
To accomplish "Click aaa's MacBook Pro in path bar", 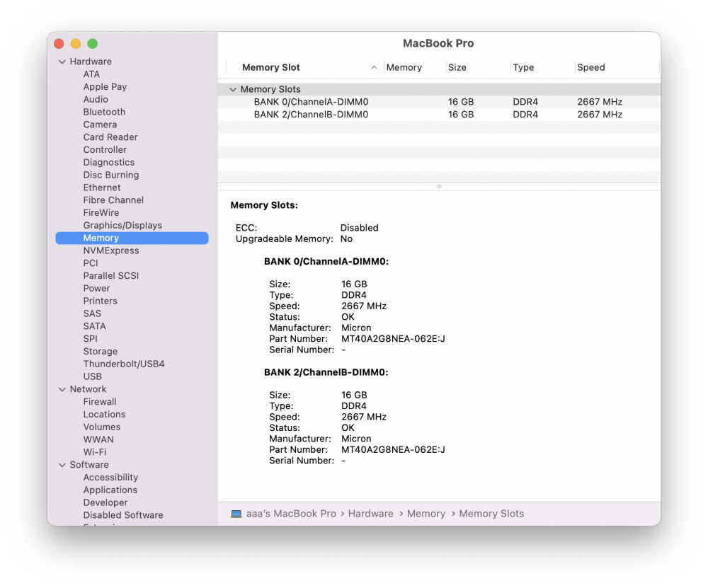I will click(291, 514).
